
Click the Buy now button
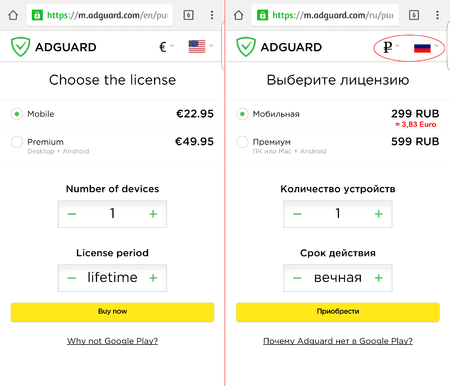[112, 312]
